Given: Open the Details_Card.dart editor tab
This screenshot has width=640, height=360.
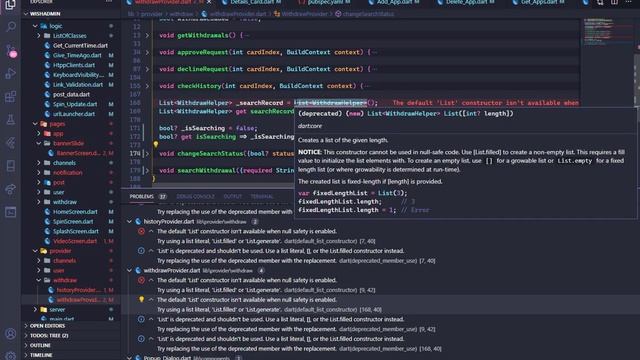Looking at the screenshot, I should [252, 2].
